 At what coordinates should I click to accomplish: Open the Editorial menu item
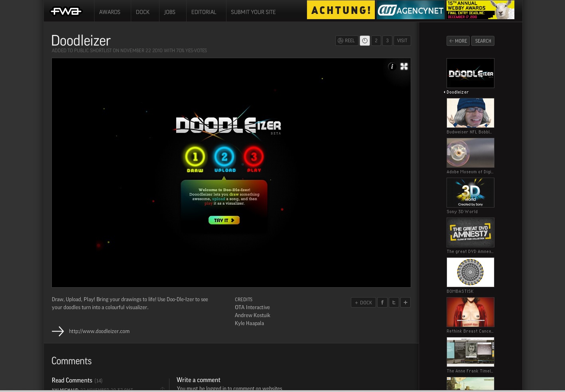point(204,12)
